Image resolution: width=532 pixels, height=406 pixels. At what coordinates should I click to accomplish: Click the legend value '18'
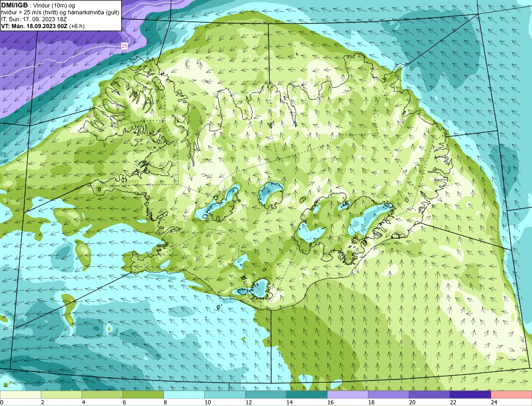371,402
